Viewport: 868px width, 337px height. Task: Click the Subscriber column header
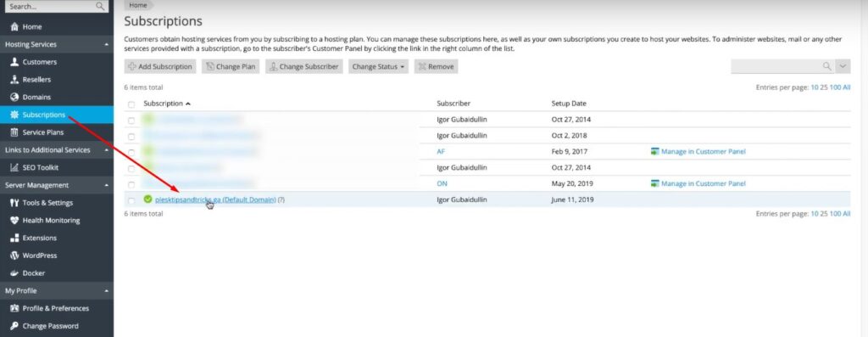pyautogui.click(x=453, y=104)
